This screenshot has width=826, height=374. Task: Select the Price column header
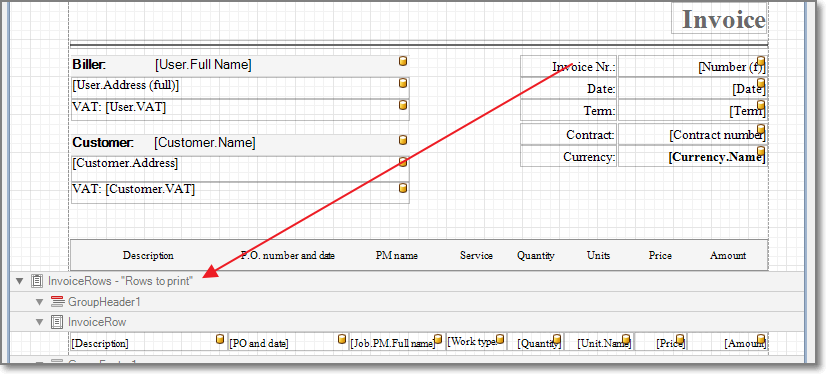click(x=660, y=255)
